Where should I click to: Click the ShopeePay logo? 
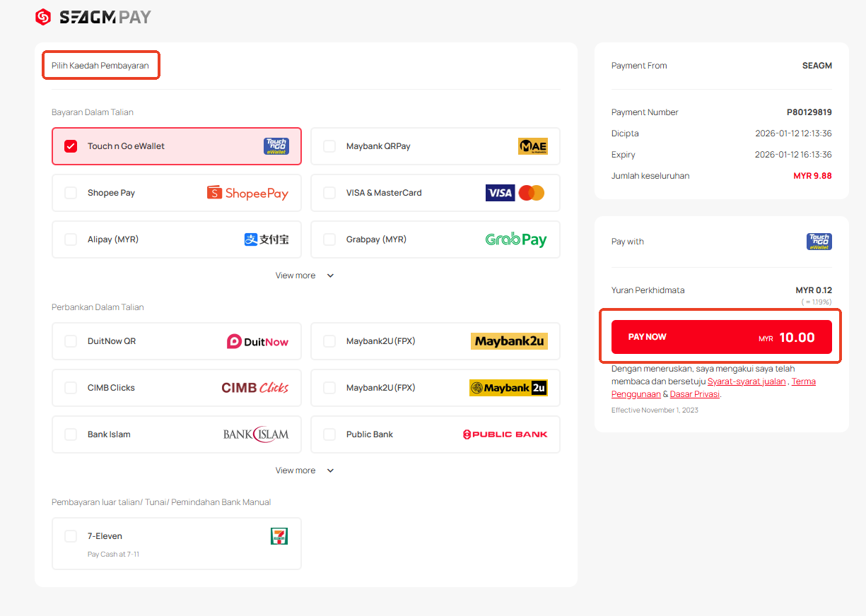point(247,193)
